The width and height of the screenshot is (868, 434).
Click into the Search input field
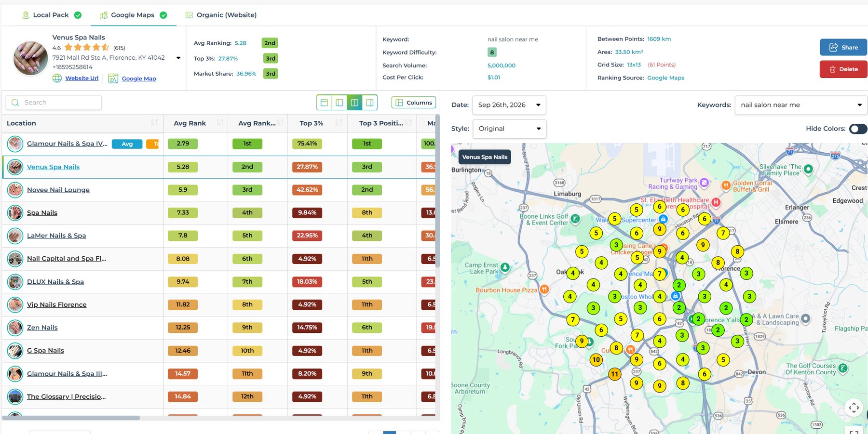[54, 103]
